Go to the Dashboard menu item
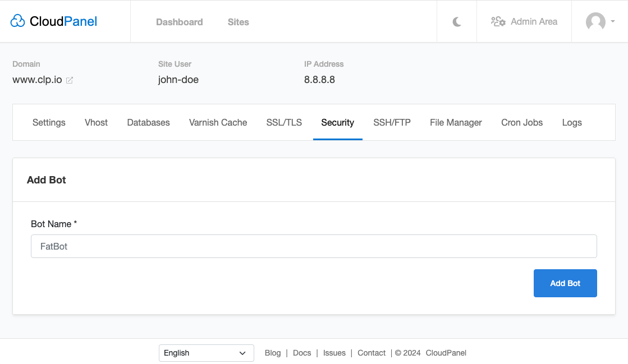The width and height of the screenshot is (628, 364). (179, 22)
